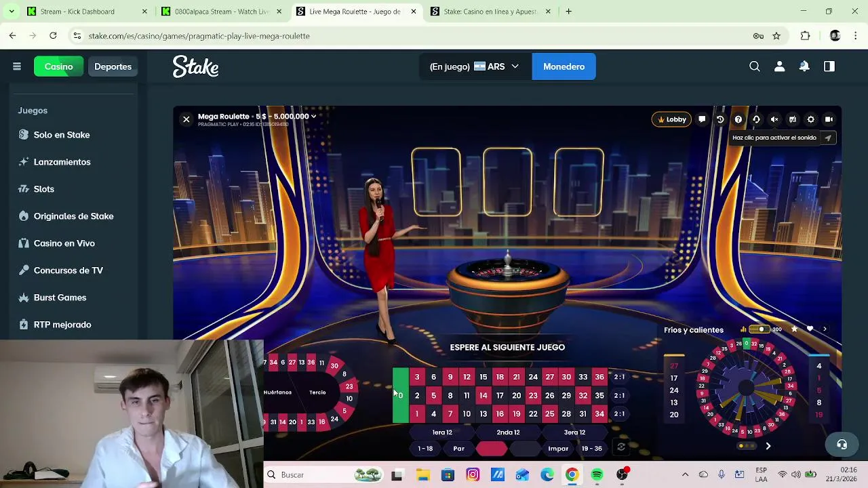The height and width of the screenshot is (488, 868).
Task: Toggle the video camera icon
Action: pos(829,119)
